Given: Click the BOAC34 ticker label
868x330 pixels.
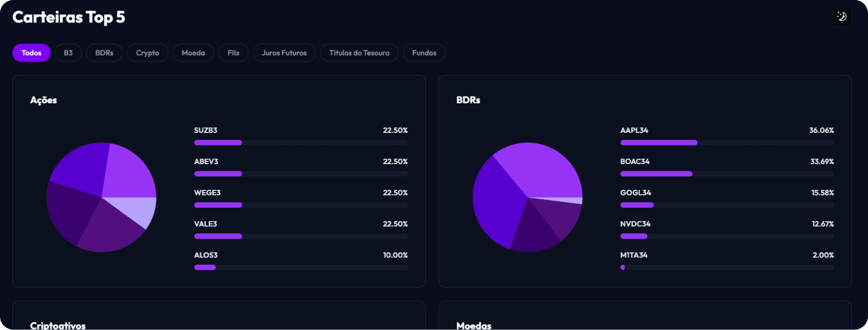Looking at the screenshot, I should [635, 161].
